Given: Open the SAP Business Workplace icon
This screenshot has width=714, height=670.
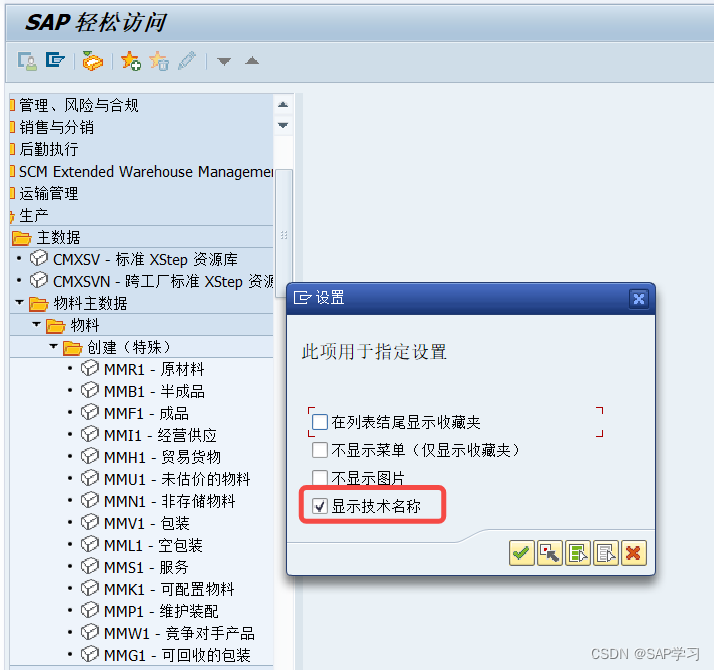Looking at the screenshot, I should pos(92,61).
